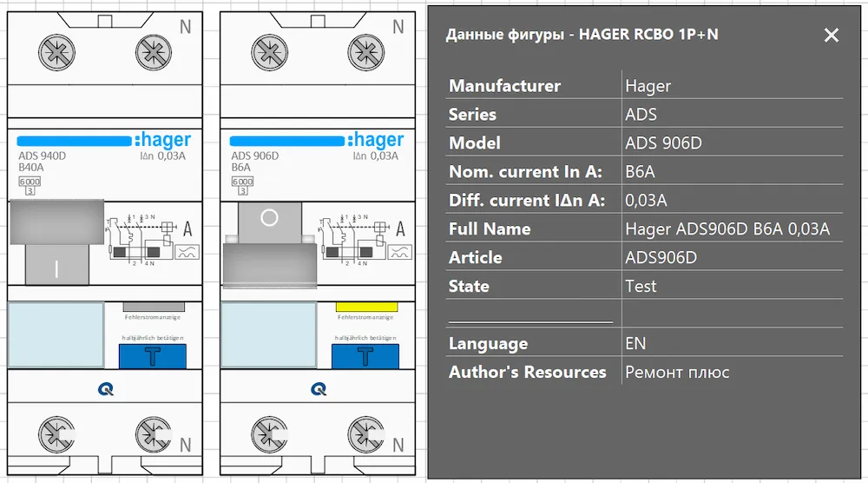The width and height of the screenshot is (868, 483).
Task: Click the Series property label
Action: pos(472,115)
